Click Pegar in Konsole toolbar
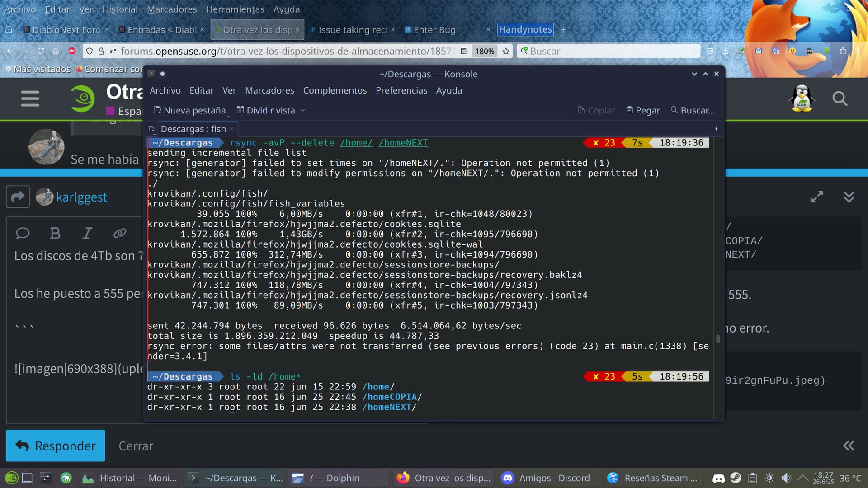The height and width of the screenshot is (488, 868). click(x=643, y=110)
